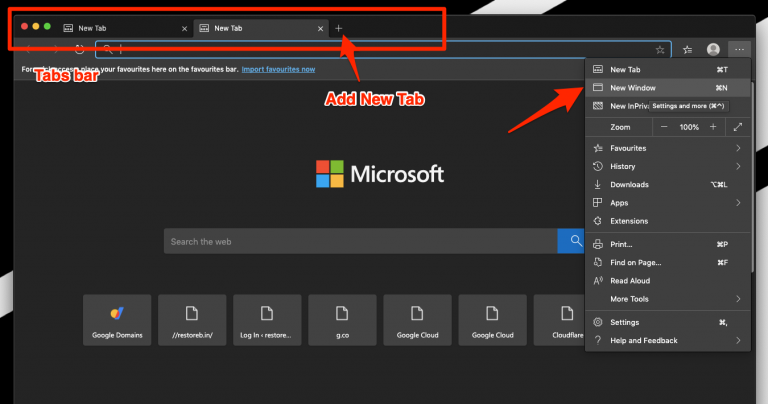Expand the More Tools submenu

[668, 299]
